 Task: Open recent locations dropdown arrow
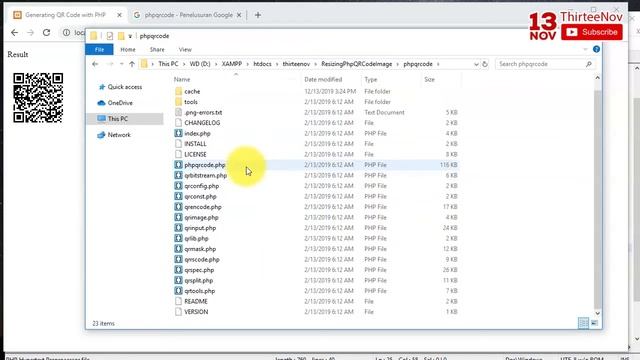pyautogui.click(x=122, y=64)
